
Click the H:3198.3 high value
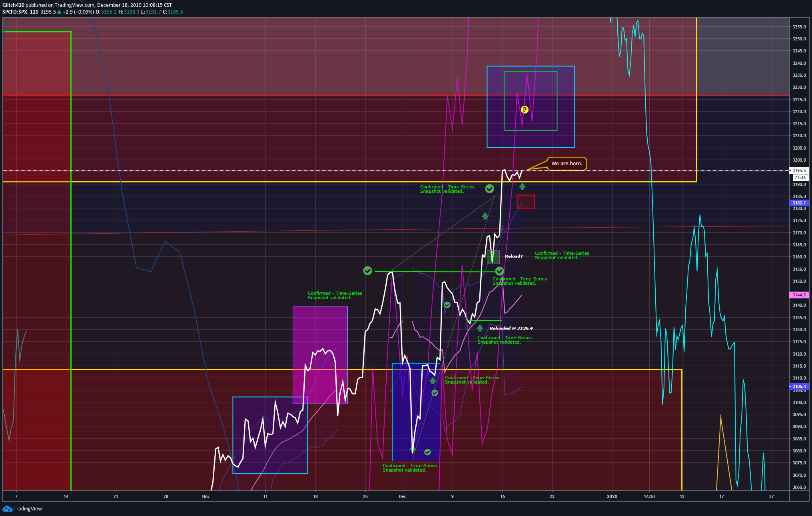[x=129, y=12]
